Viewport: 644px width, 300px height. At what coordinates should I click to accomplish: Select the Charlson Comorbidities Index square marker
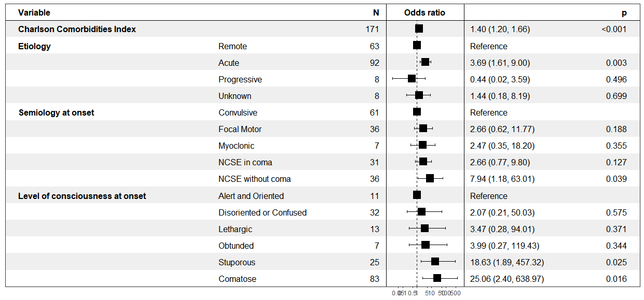(x=419, y=29)
